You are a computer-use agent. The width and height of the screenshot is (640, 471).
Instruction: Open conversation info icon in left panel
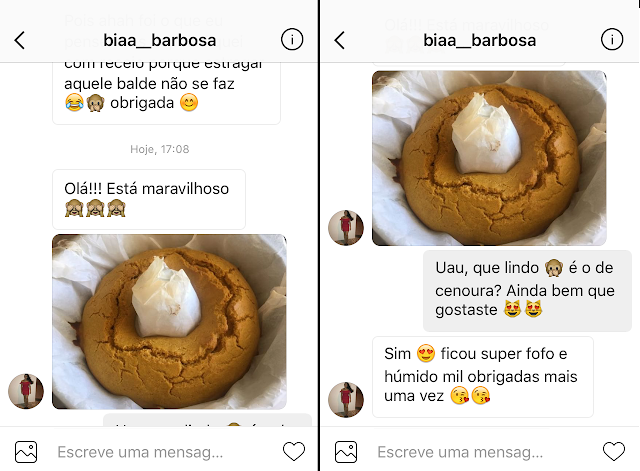tap(292, 40)
